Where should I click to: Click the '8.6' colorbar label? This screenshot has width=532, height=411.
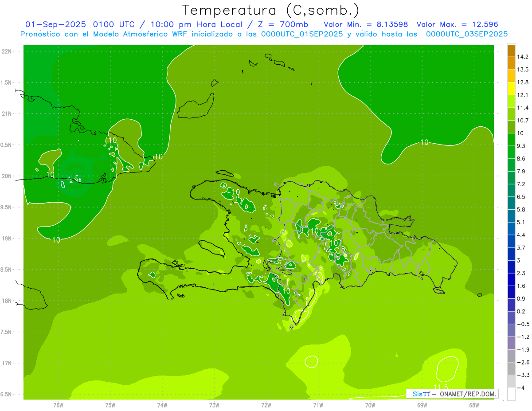(x=521, y=158)
